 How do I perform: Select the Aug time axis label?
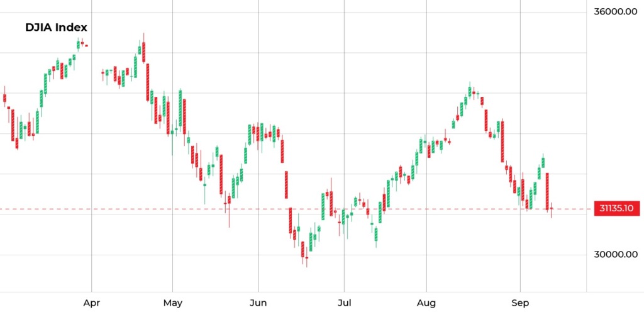(426, 303)
